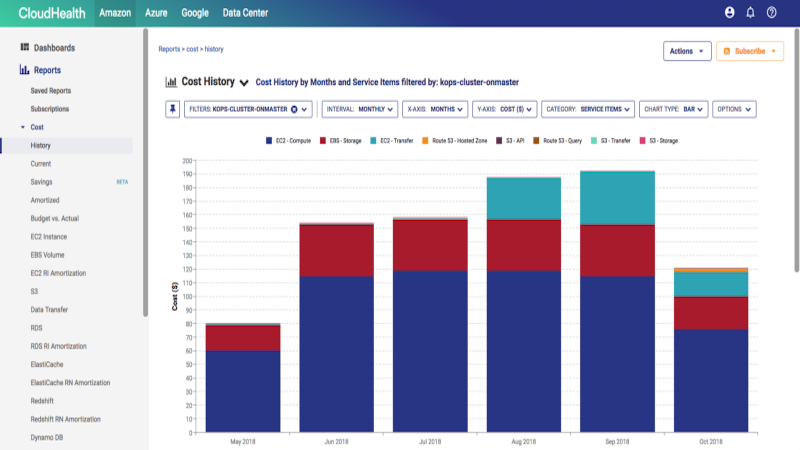Open the help question mark icon

[771, 12]
